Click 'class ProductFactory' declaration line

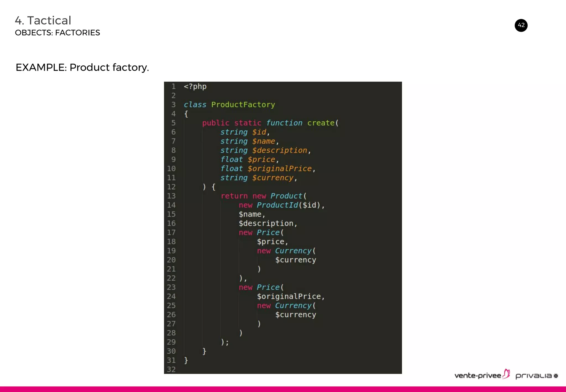tap(229, 105)
